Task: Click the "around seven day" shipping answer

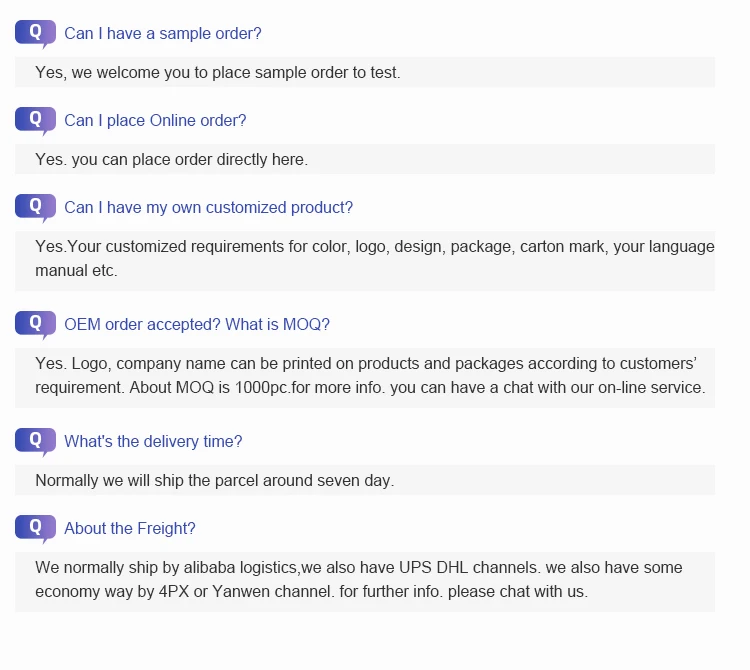Action: click(215, 481)
